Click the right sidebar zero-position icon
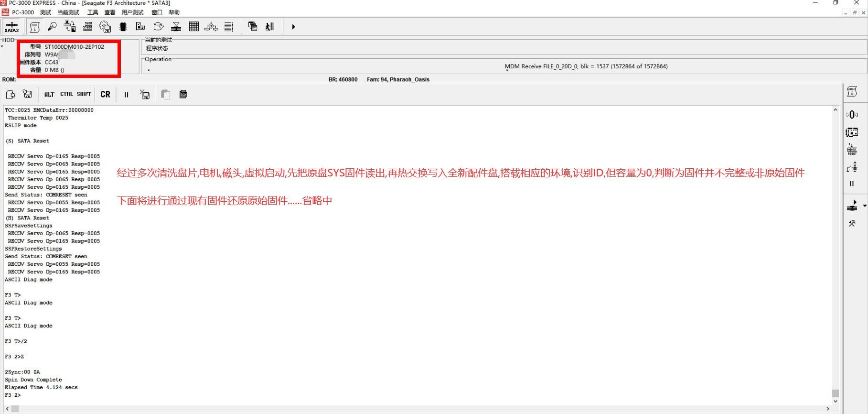This screenshot has width=868, height=414. coord(852,115)
